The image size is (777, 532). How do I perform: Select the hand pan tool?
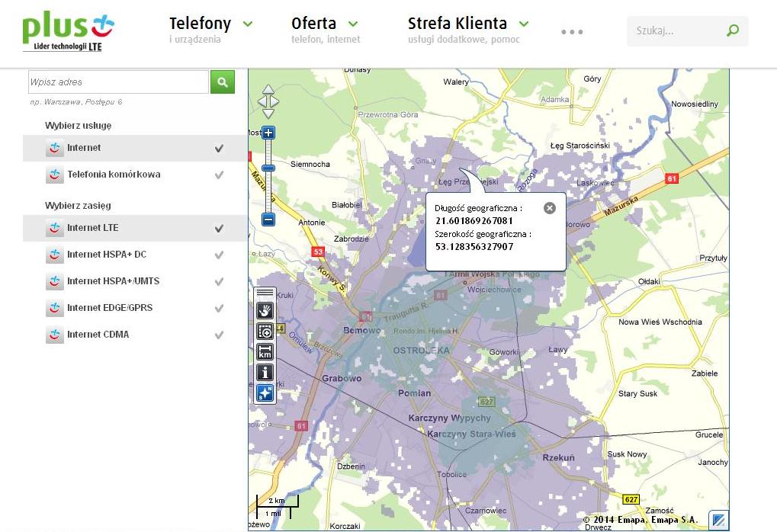[x=265, y=310]
